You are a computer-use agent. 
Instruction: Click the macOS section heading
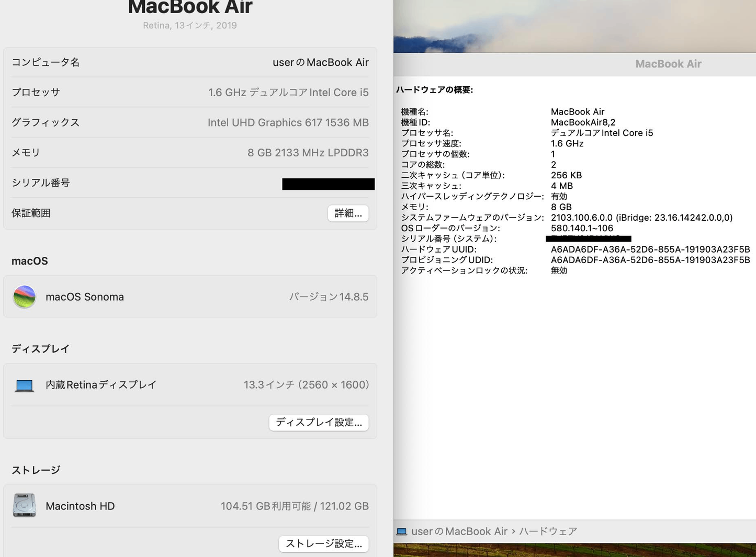(x=30, y=261)
